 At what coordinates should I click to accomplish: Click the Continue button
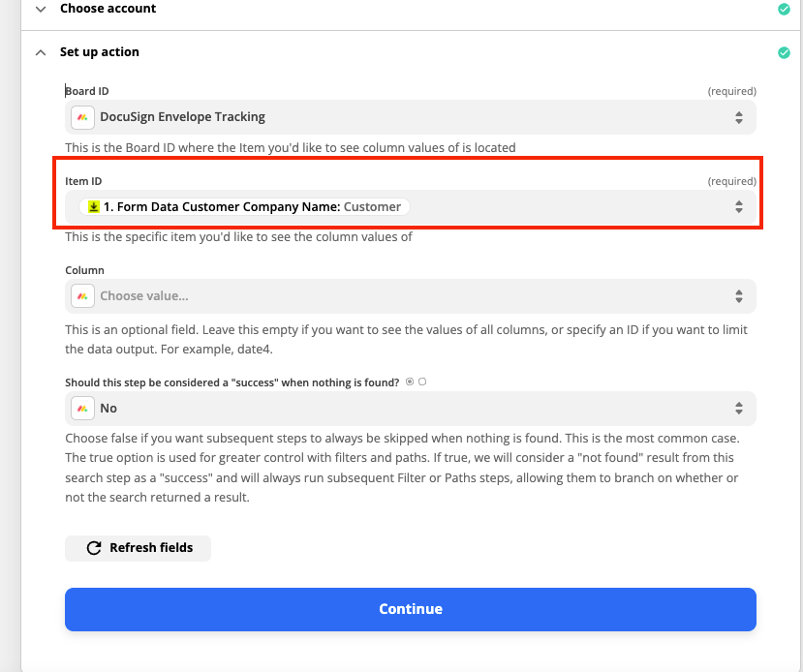click(x=410, y=609)
